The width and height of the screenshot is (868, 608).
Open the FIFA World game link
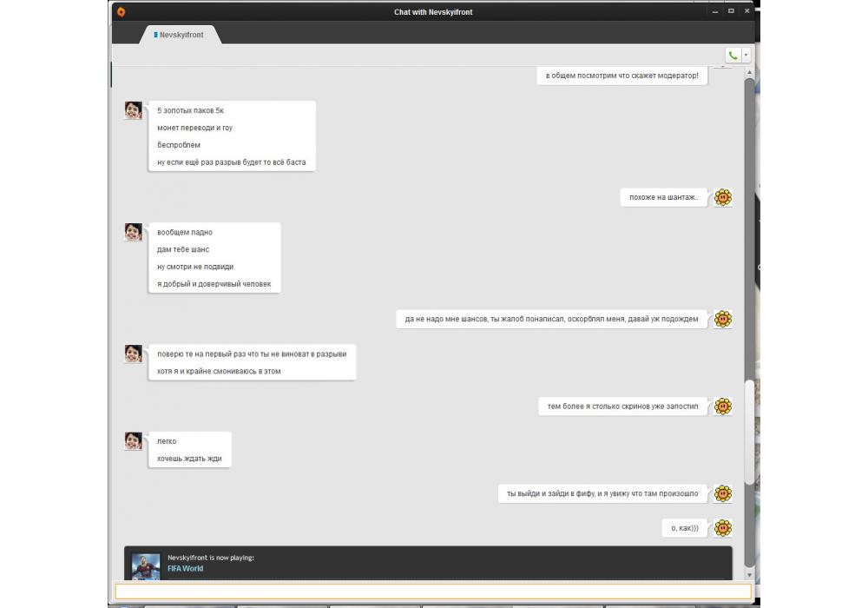185,569
